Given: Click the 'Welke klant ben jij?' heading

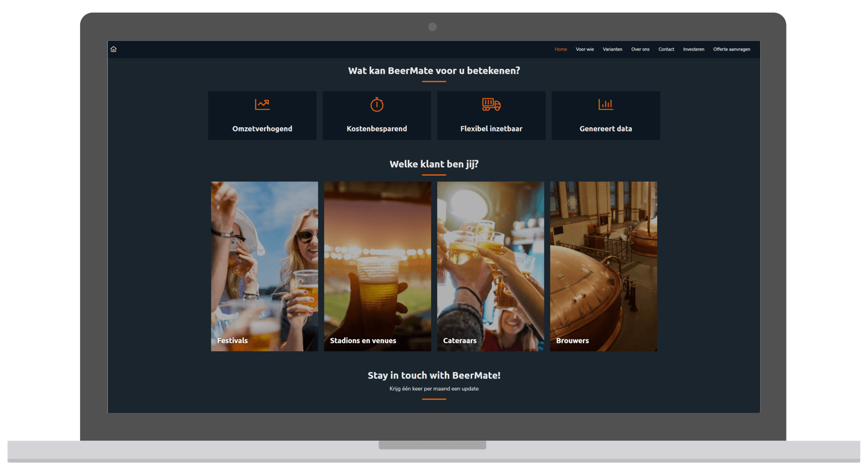Looking at the screenshot, I should pyautogui.click(x=434, y=164).
